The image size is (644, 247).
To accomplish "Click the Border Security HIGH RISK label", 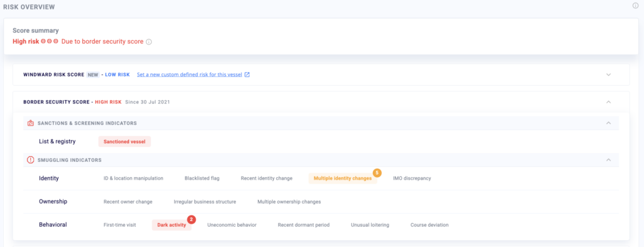I will [108, 101].
